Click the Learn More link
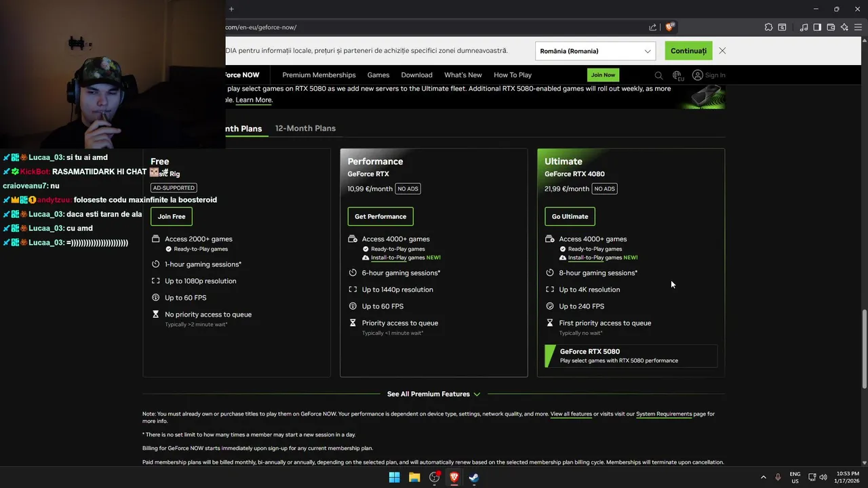The image size is (868, 488). [254, 100]
